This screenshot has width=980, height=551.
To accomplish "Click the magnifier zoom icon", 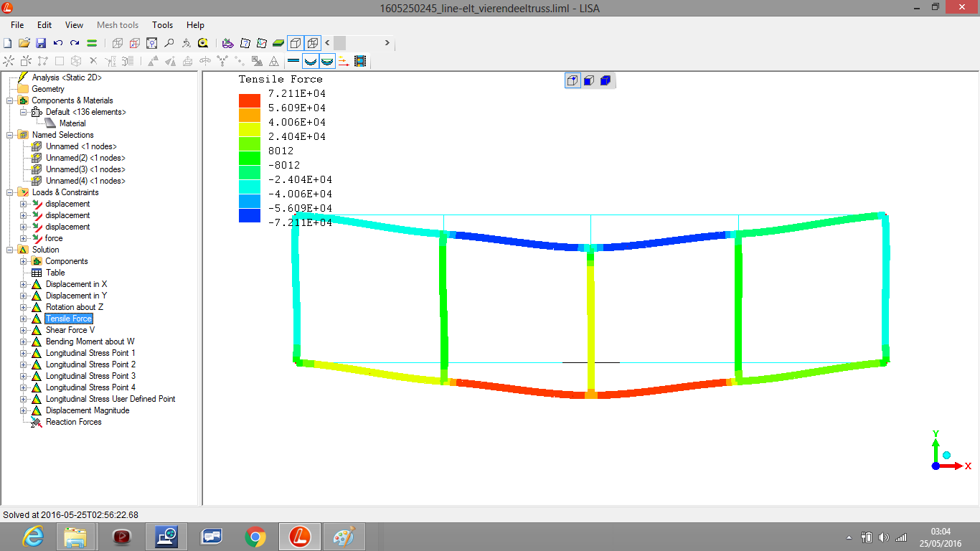I will tap(169, 43).
